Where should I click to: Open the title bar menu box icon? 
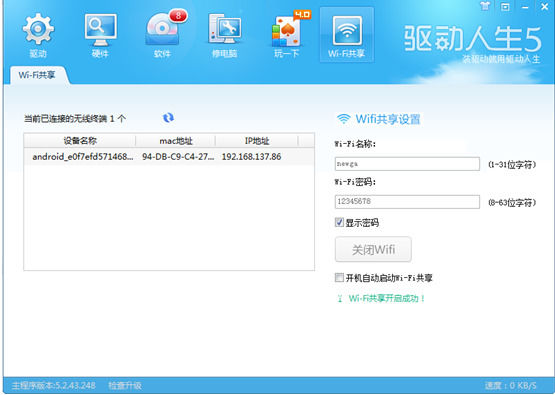coord(505,6)
